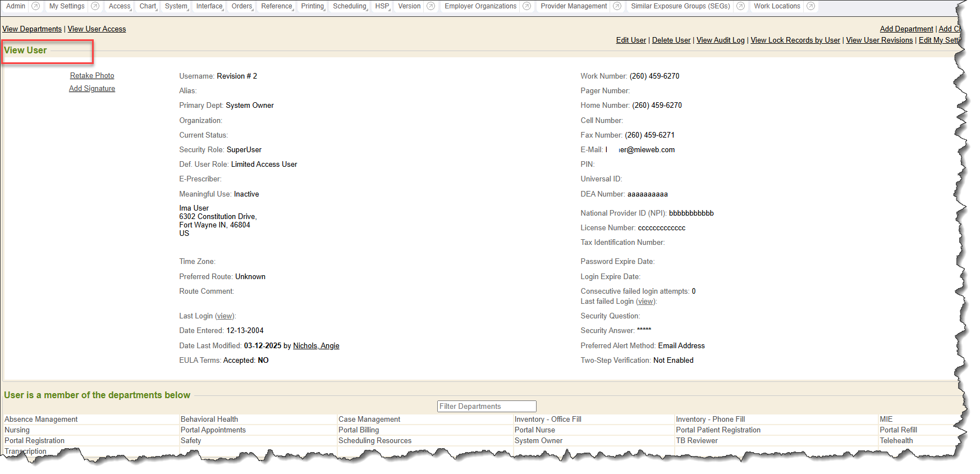980x474 pixels.
Task: Select the Provider Management tab
Action: click(x=574, y=6)
